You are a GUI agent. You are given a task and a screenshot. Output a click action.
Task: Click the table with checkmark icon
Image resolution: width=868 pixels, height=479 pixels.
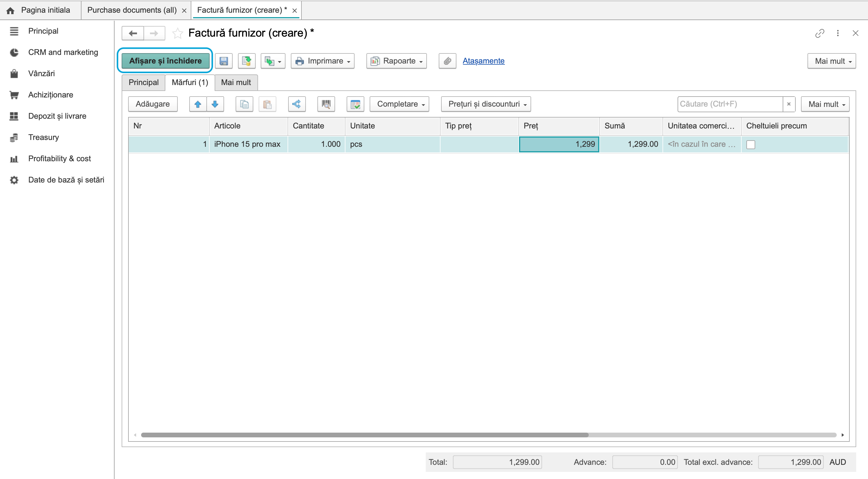tap(355, 104)
